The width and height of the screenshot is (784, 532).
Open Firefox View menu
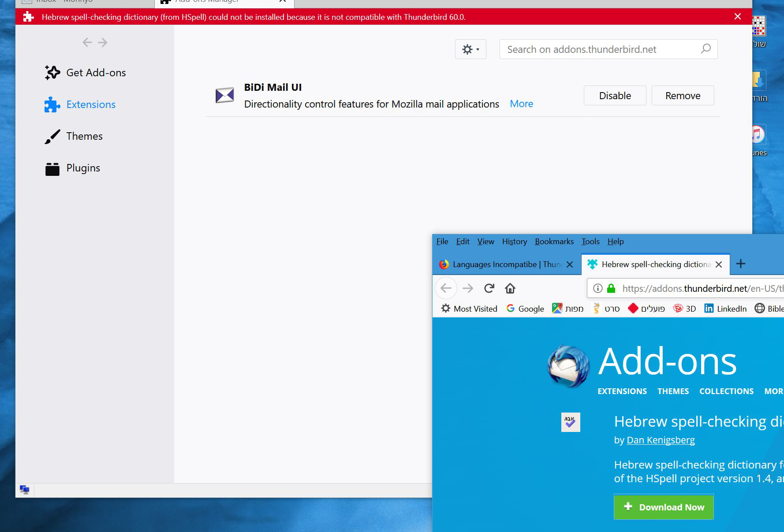coord(485,242)
